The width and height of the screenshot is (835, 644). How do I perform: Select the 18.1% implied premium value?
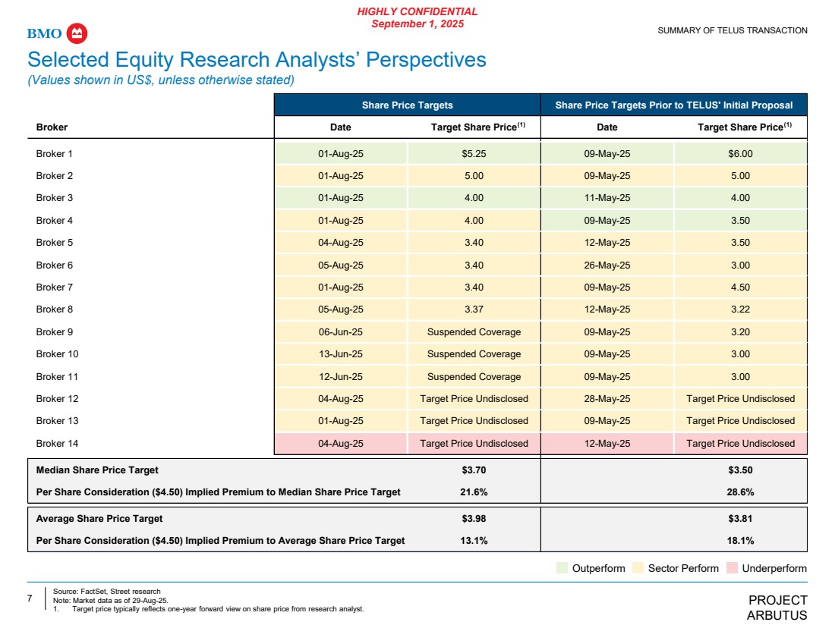(740, 541)
